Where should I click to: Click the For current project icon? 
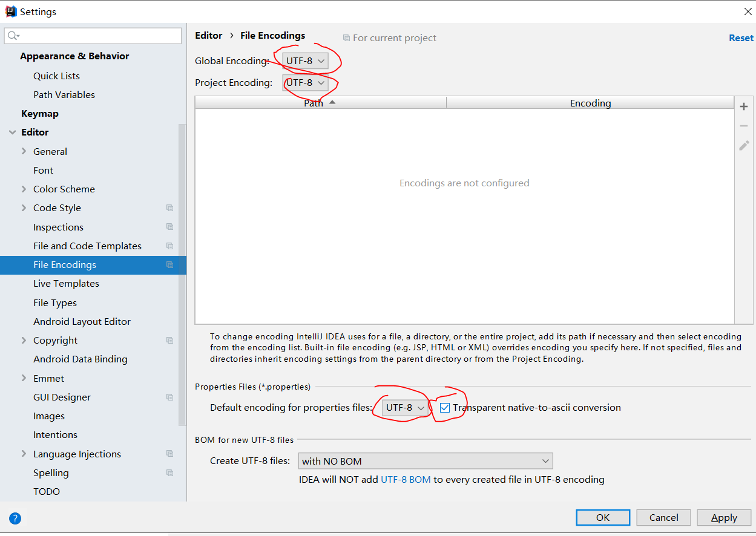pyautogui.click(x=346, y=38)
